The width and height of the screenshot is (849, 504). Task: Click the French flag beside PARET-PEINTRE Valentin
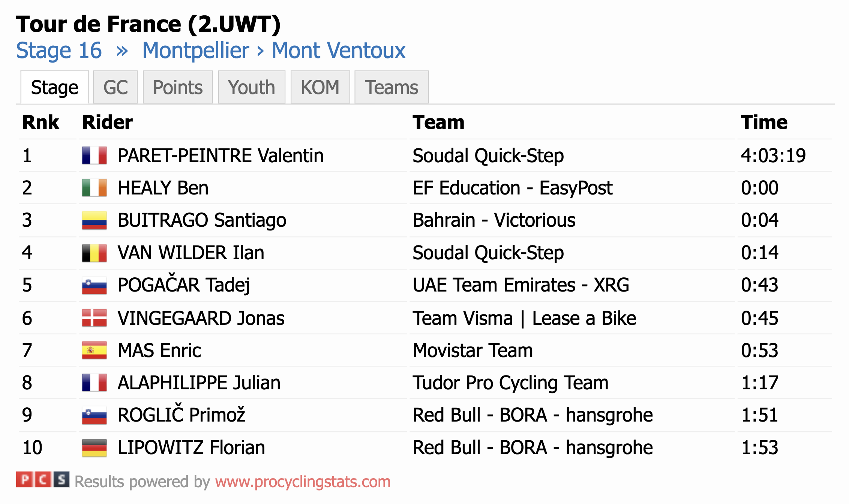94,155
